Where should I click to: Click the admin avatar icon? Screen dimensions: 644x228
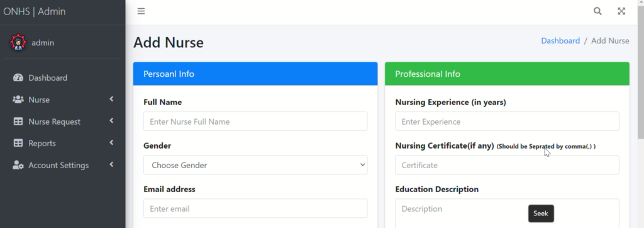[x=18, y=42]
